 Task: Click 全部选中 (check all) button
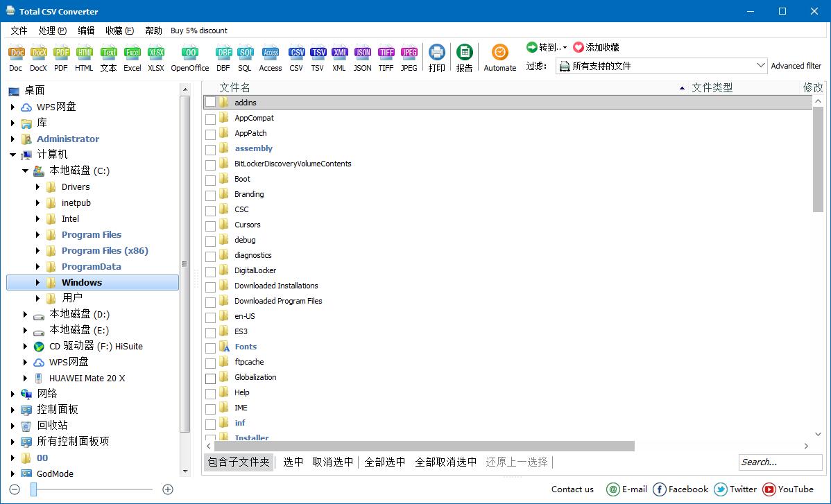[x=385, y=462]
